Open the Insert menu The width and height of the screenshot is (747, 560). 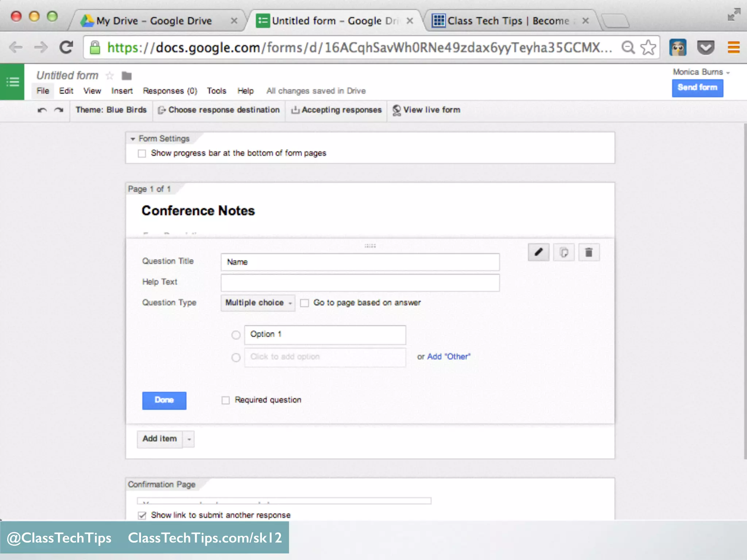click(122, 91)
